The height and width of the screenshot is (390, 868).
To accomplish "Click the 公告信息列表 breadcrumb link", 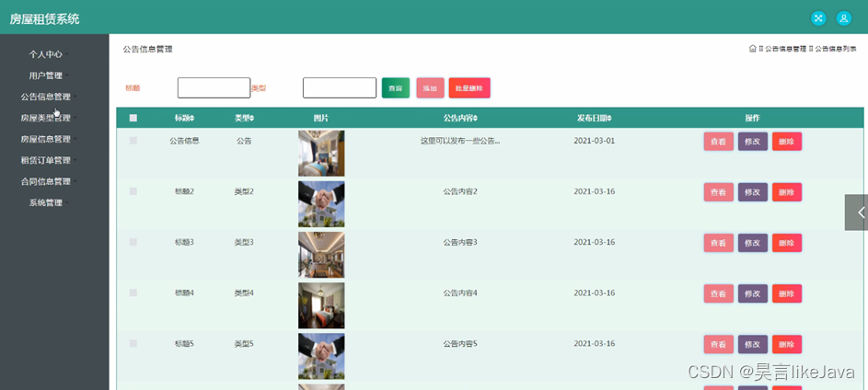I will pos(836,50).
